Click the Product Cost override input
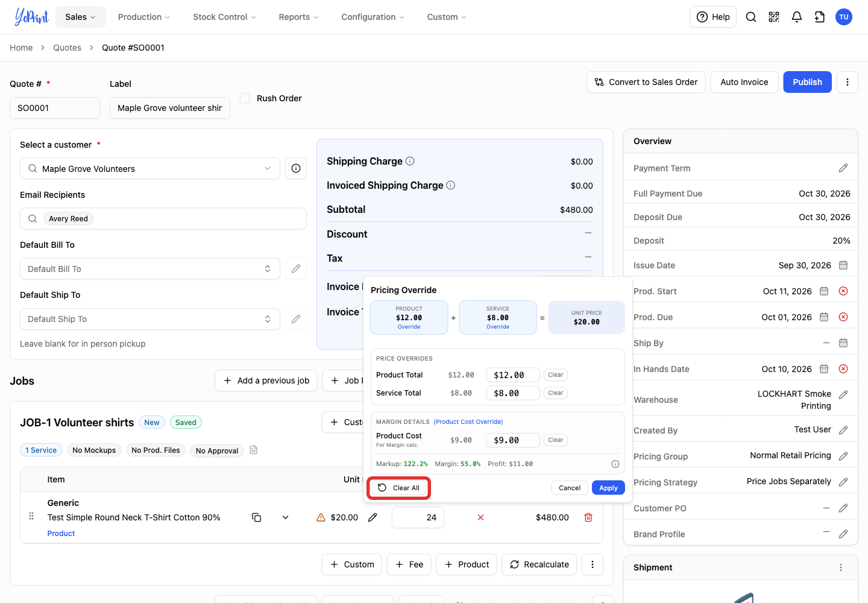Viewport: 868px width, 603px height. 513,440
